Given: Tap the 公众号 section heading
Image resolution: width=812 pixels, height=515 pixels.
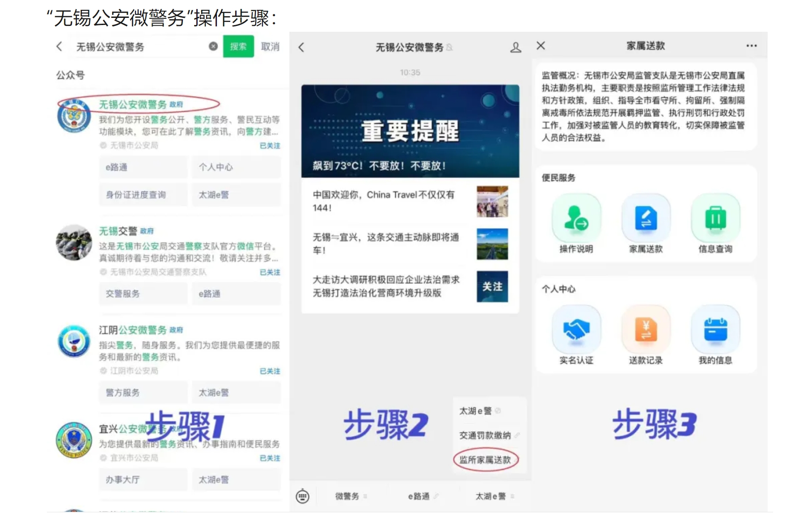Looking at the screenshot, I should point(70,75).
